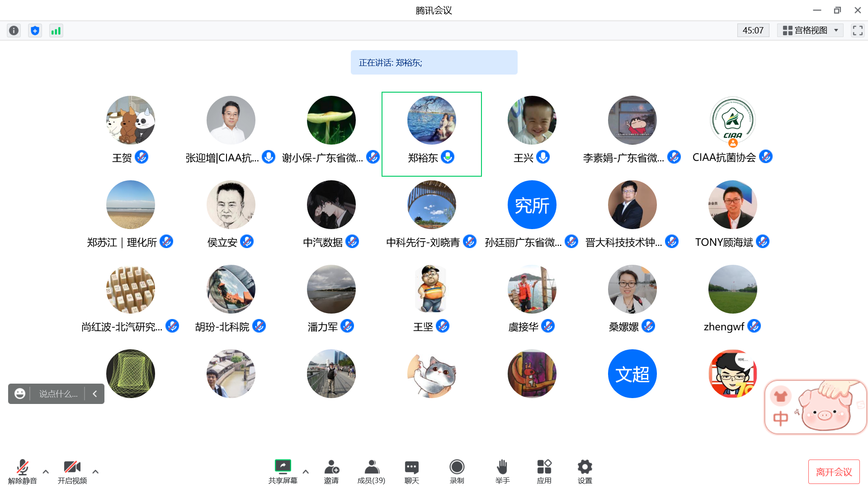The image size is (868, 488).
Task: Click muted mic icon beside 中汽数据
Action: 352,241
